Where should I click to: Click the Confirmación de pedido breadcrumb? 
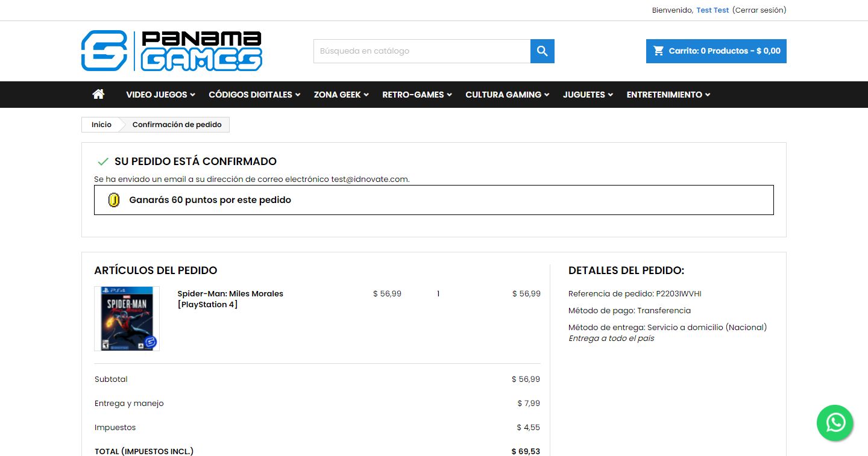point(177,125)
